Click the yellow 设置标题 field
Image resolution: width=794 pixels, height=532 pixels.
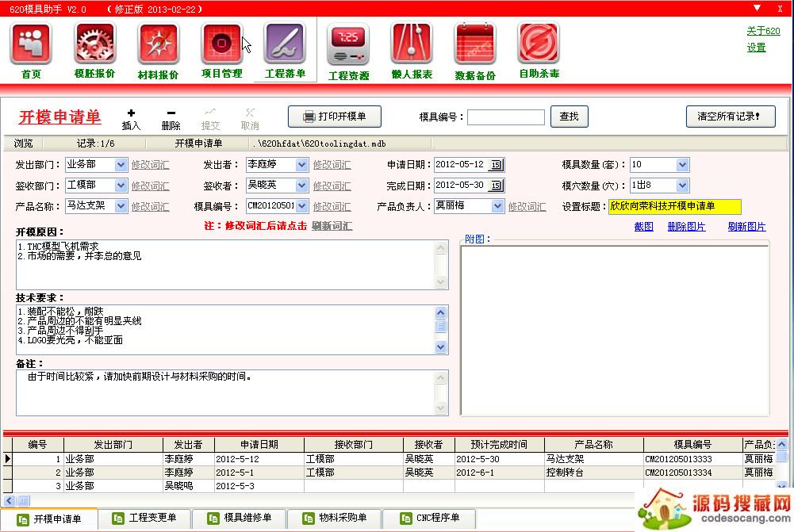674,206
